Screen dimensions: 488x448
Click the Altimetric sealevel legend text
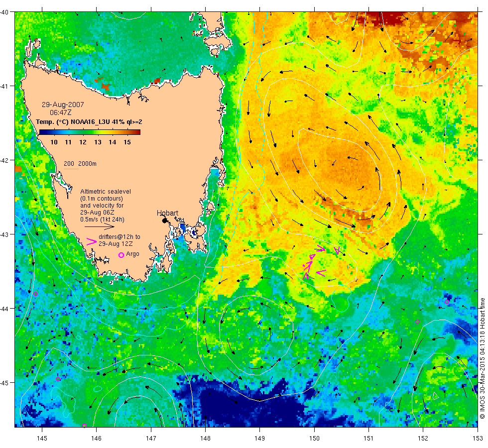pyautogui.click(x=106, y=192)
